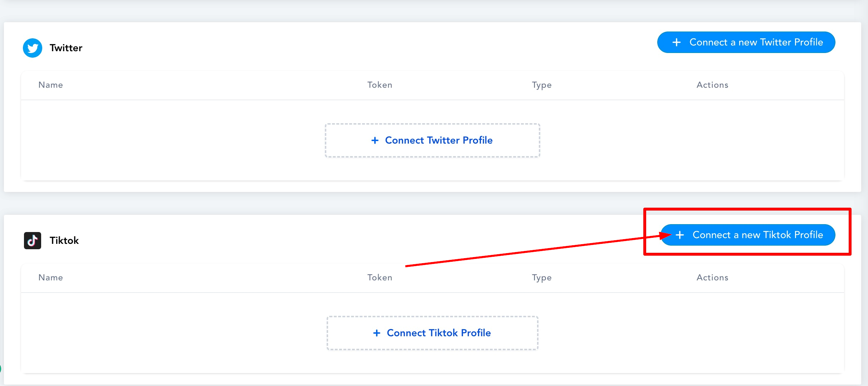Select the dashed 'Connect Tiktok Profile' link
868x386 pixels.
coord(439,333)
